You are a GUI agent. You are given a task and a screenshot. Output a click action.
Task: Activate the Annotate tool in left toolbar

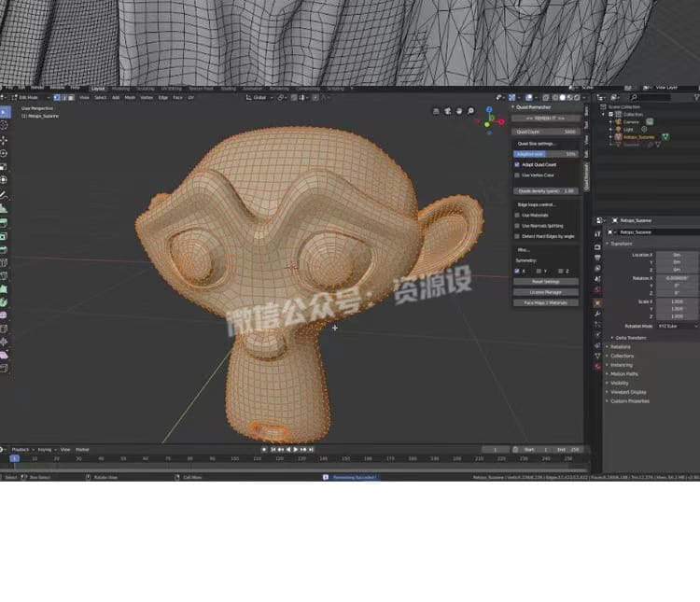pos(4,195)
